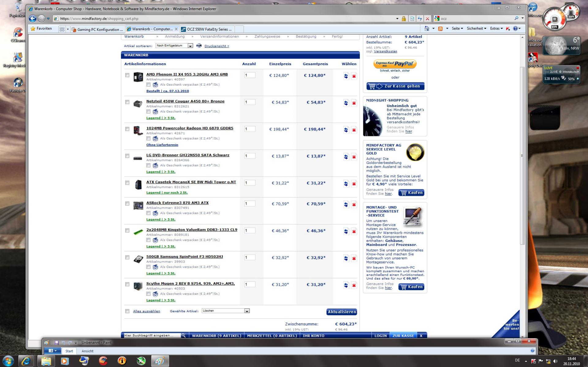The height and width of the screenshot is (367, 588).
Task: Click RSS feeds icon in IE toolbar
Action: [x=440, y=28]
